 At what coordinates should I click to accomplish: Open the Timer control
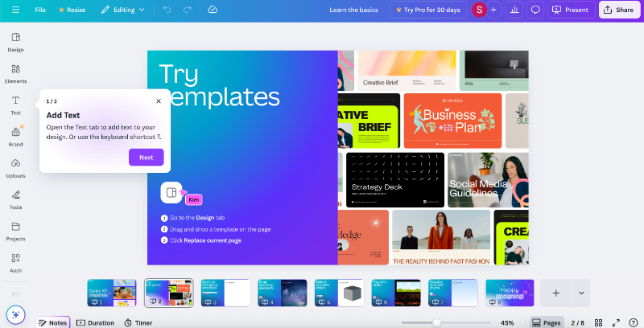click(138, 322)
